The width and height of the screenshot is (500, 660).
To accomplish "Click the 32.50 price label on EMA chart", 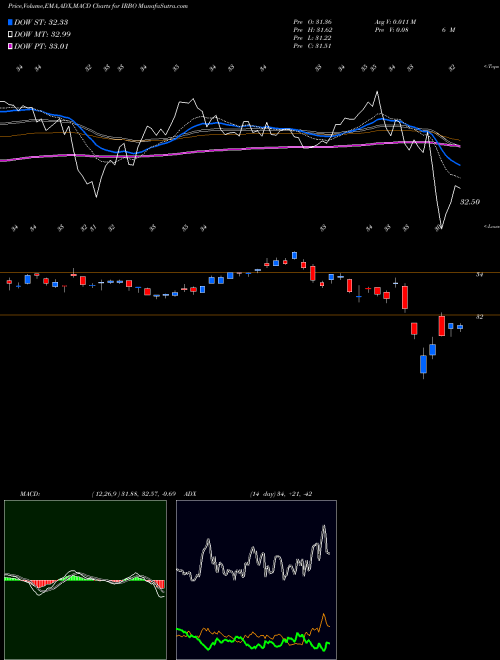I will click(470, 202).
